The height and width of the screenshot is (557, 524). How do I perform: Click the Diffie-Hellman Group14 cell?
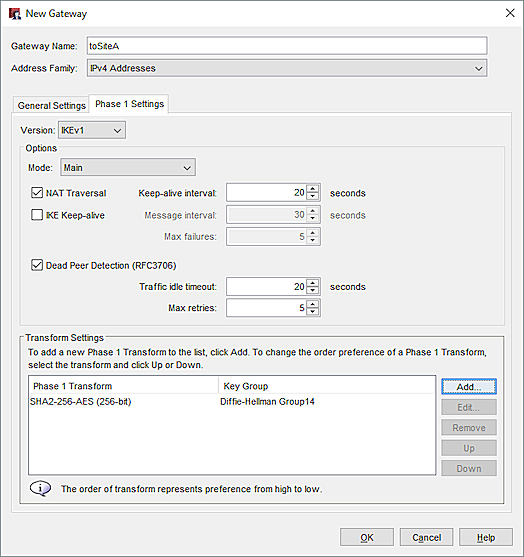[x=267, y=402]
